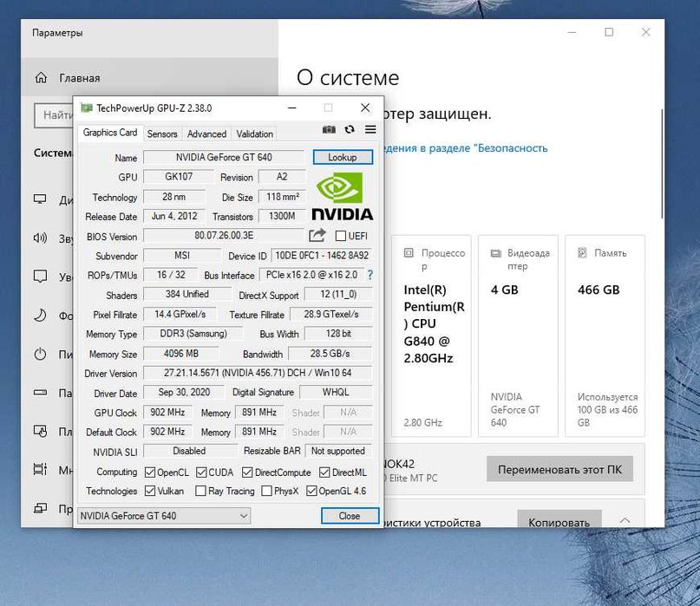Switch to the Graphics Card tab
The width and height of the screenshot is (700, 606).
coord(110,133)
